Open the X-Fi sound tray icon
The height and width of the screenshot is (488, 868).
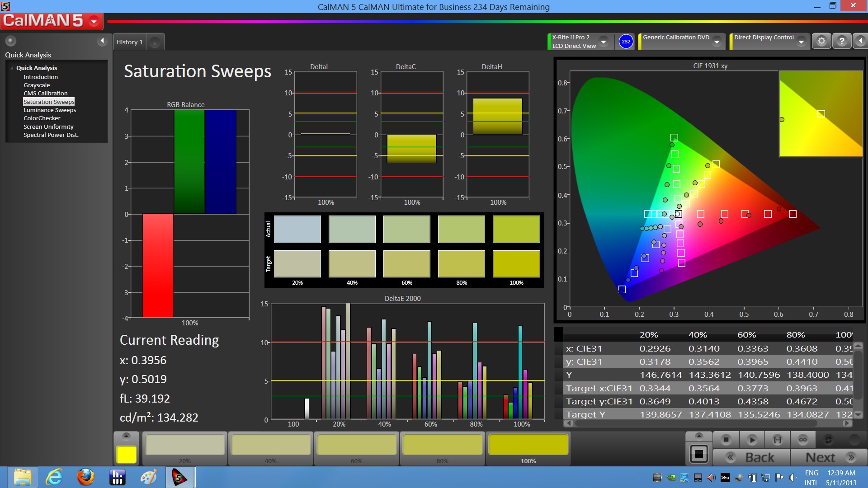(x=725, y=478)
